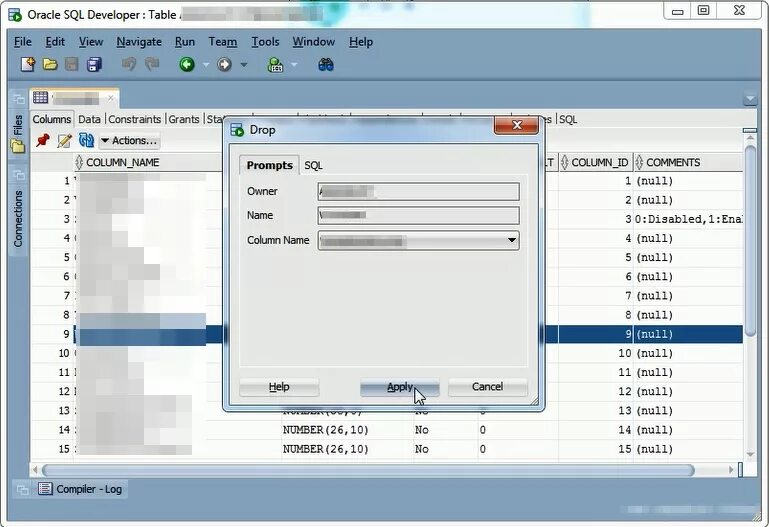This screenshot has height=527, width=769.
Task: Freeze view with the red pin icon
Action: 43,141
